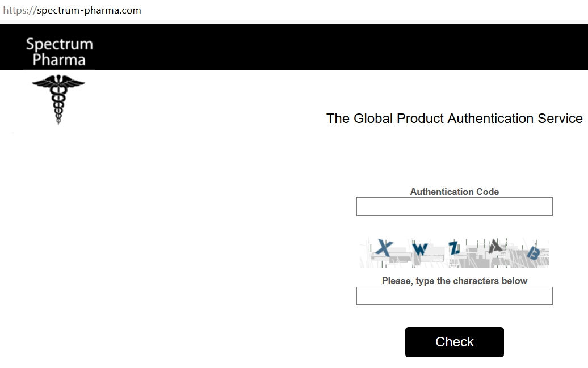Click the letter W in captcha
The height and width of the screenshot is (368, 588).
click(420, 249)
